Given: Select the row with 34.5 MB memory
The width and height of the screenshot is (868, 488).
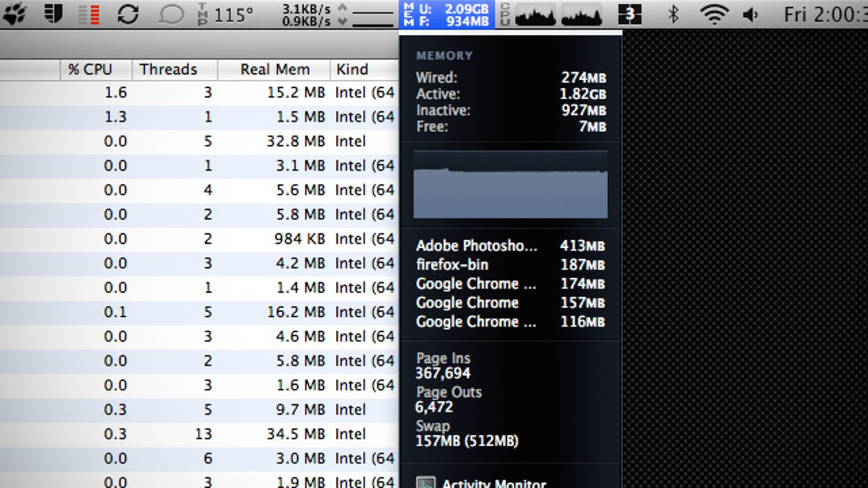Looking at the screenshot, I should click(199, 434).
